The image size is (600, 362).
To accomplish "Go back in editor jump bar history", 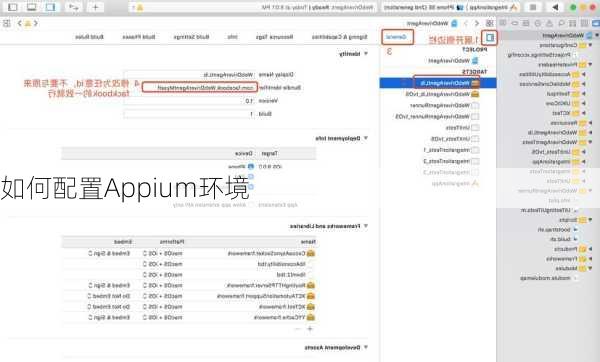I will pyautogui.click(x=477, y=23).
